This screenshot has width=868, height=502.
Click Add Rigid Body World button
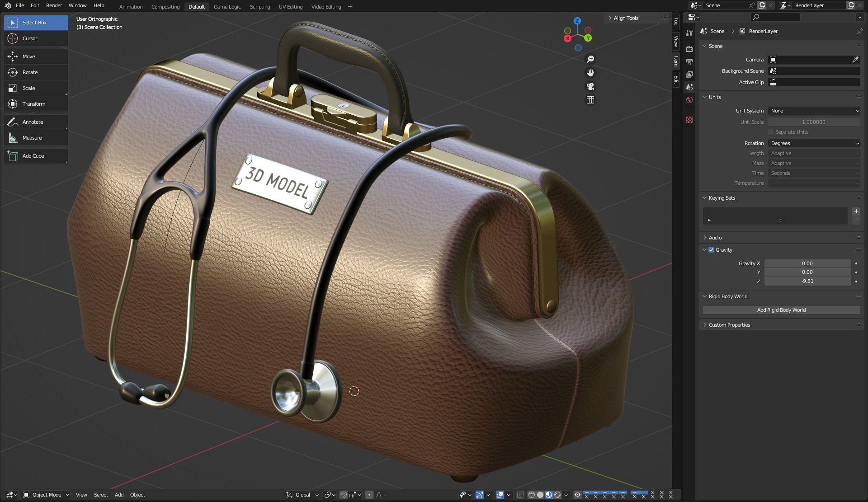[x=781, y=310]
